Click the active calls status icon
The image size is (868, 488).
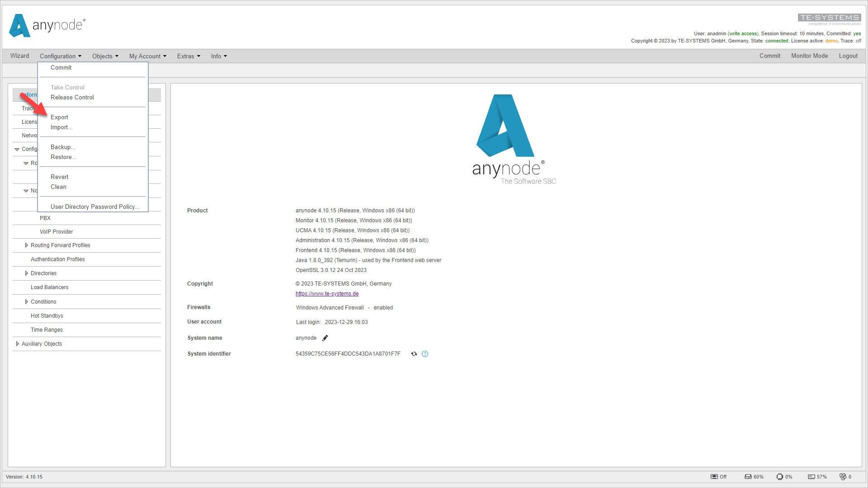(x=843, y=477)
